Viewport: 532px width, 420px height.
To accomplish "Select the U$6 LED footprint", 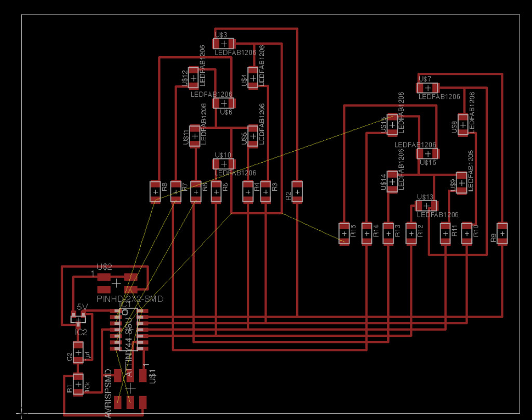I will coord(224,103).
